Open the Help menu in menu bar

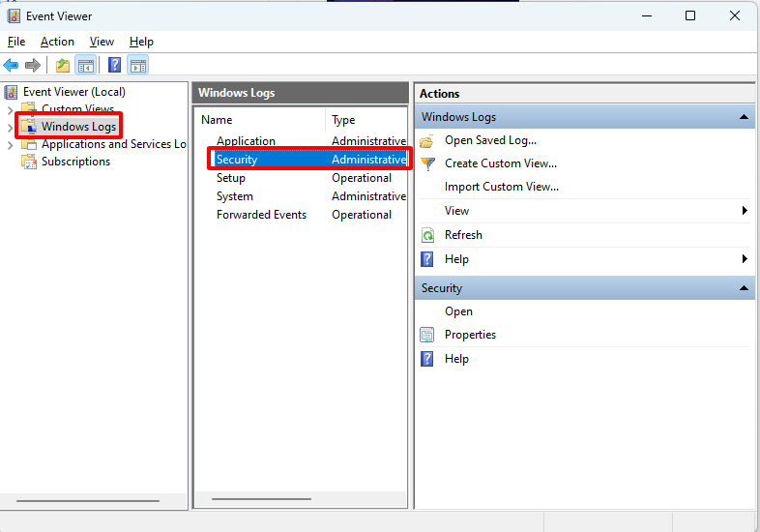pyautogui.click(x=141, y=42)
